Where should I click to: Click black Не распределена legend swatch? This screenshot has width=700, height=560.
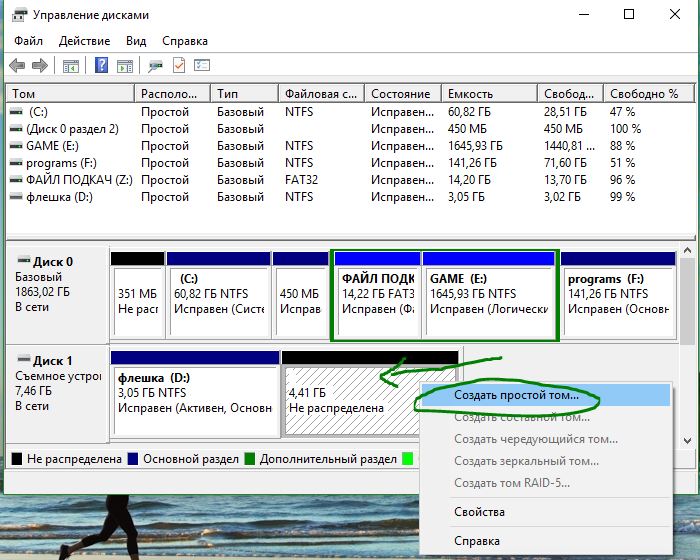click(x=17, y=459)
